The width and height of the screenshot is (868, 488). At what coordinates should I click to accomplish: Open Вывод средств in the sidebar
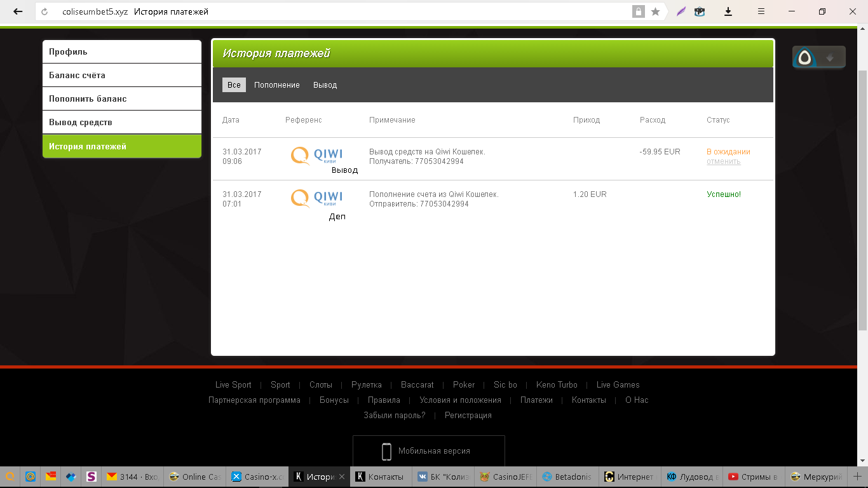point(121,123)
